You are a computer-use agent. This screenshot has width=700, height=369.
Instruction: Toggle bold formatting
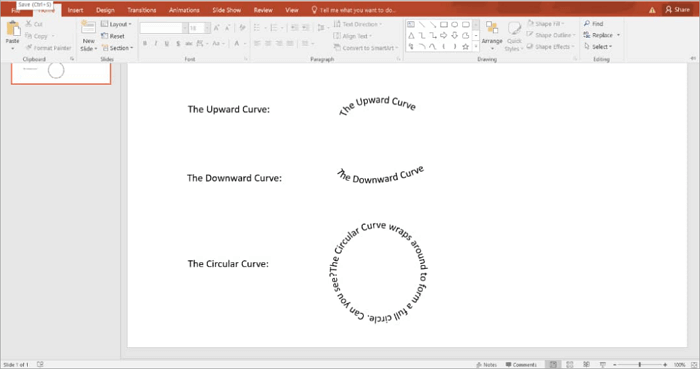145,43
